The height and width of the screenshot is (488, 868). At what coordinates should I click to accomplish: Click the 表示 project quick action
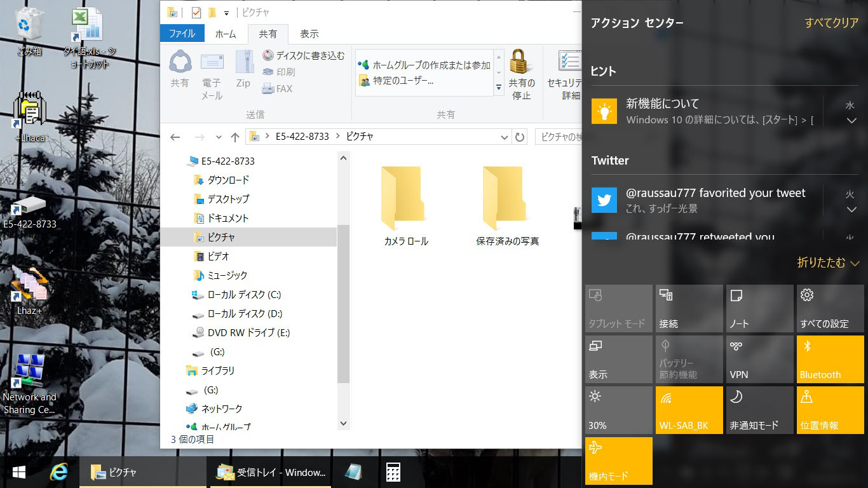coord(619,359)
